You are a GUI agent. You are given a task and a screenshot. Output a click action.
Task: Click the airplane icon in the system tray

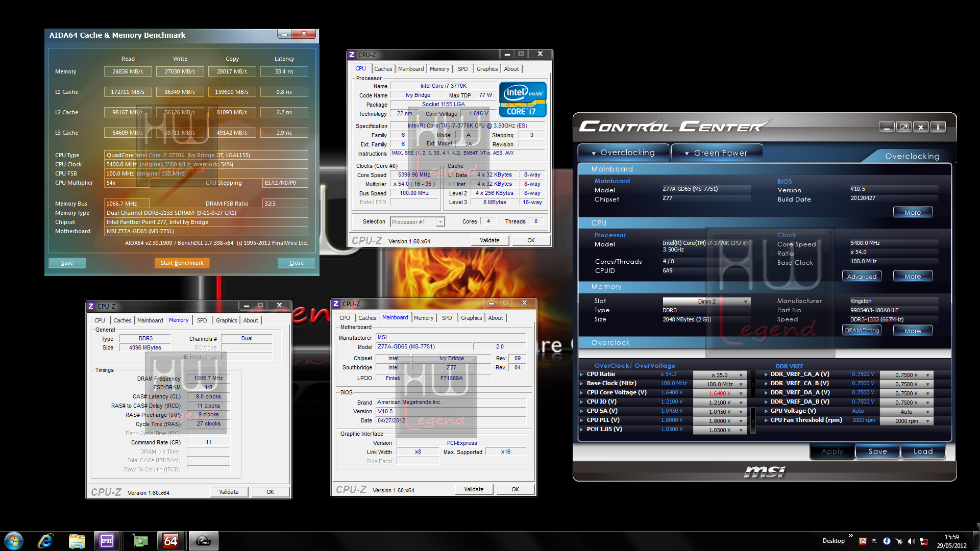click(899, 541)
